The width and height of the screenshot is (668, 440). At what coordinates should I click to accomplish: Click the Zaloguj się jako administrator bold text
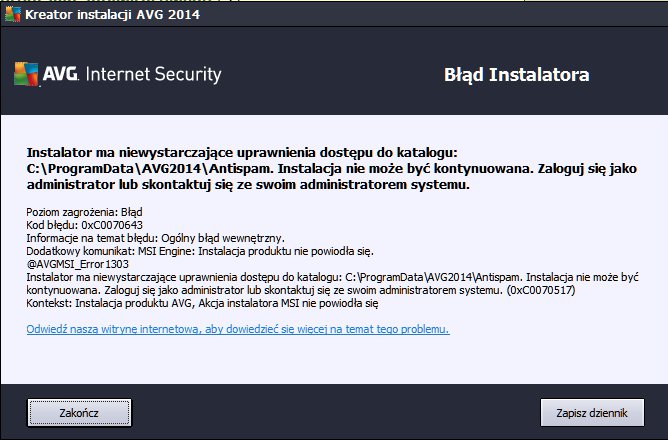coord(587,169)
